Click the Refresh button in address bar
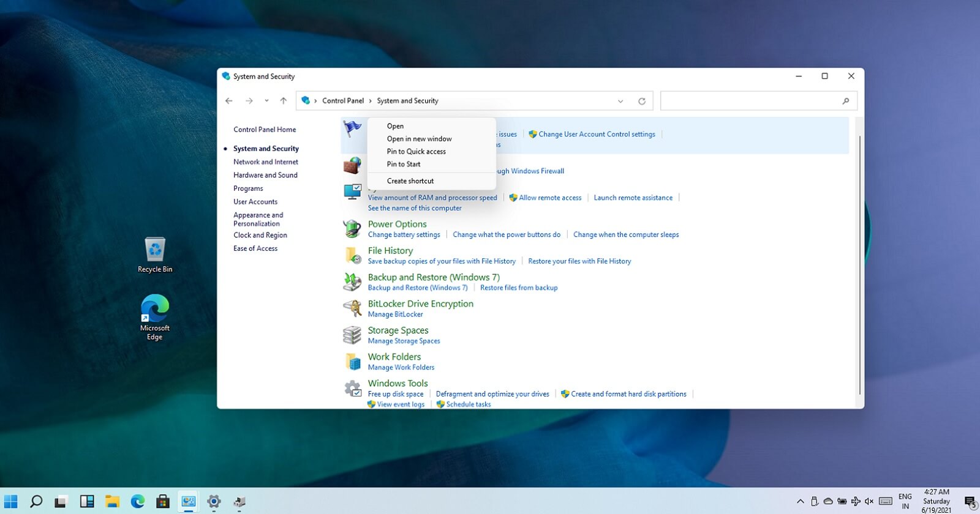 641,101
